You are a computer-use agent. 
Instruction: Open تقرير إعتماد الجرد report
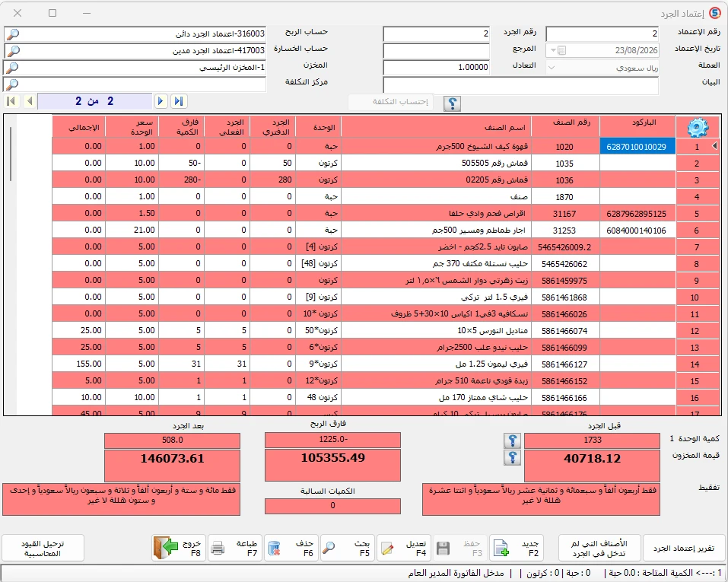click(683, 548)
